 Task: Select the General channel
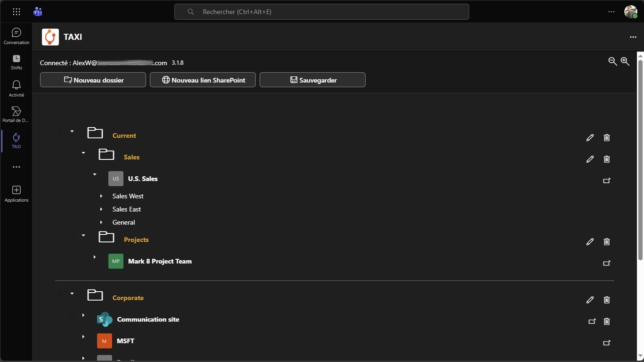tap(124, 222)
